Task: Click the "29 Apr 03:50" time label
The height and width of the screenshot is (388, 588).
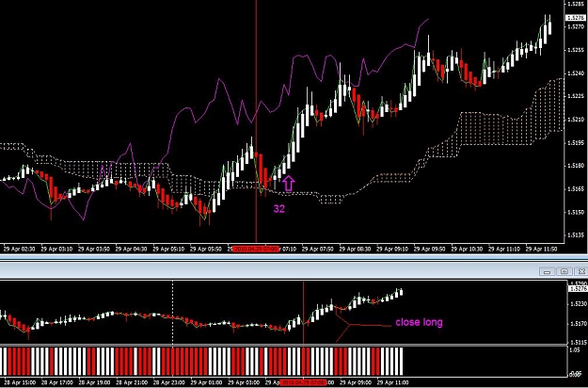Action: point(94,249)
